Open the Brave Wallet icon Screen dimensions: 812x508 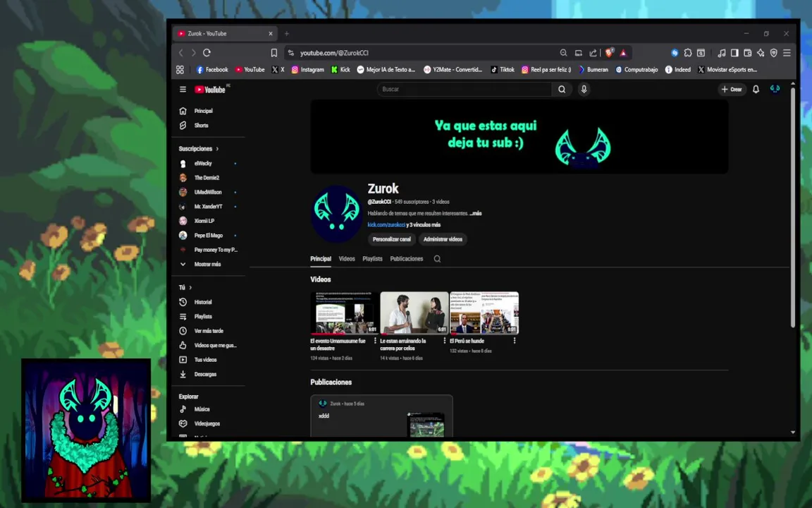pos(747,53)
